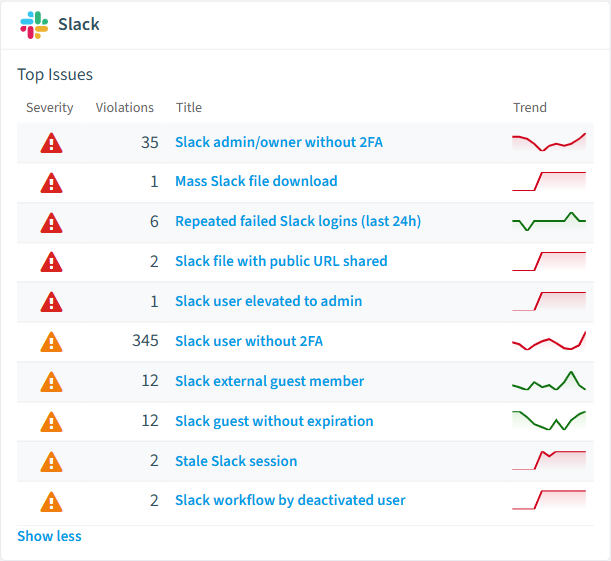Click violations count 6

pyautogui.click(x=154, y=222)
